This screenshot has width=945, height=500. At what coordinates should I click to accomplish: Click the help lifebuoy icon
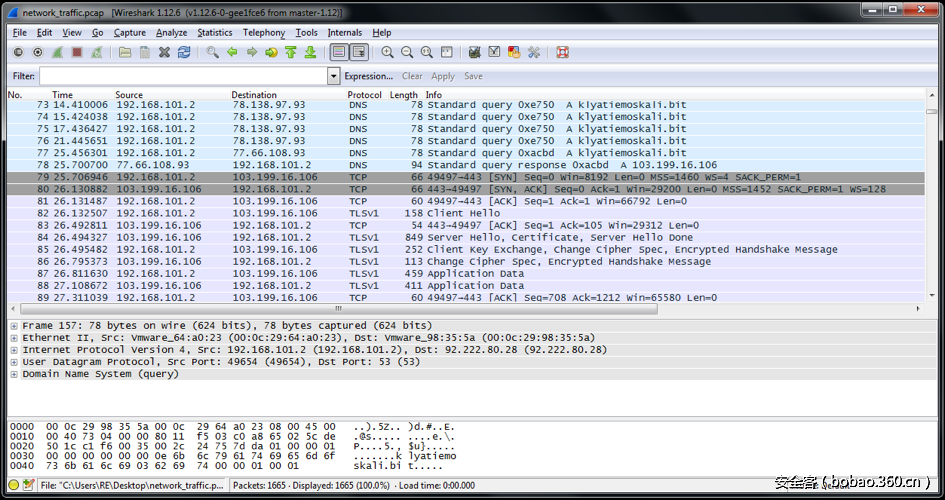pyautogui.click(x=562, y=52)
